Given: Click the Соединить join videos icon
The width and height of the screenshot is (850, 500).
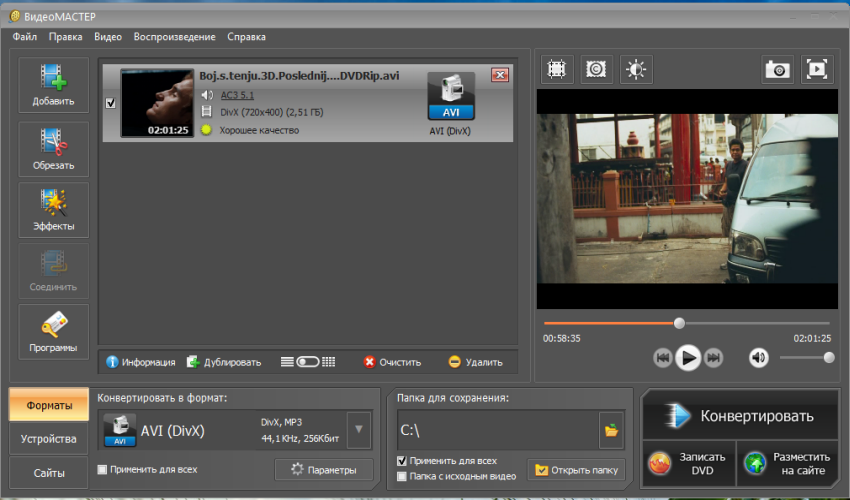Looking at the screenshot, I should click(54, 271).
